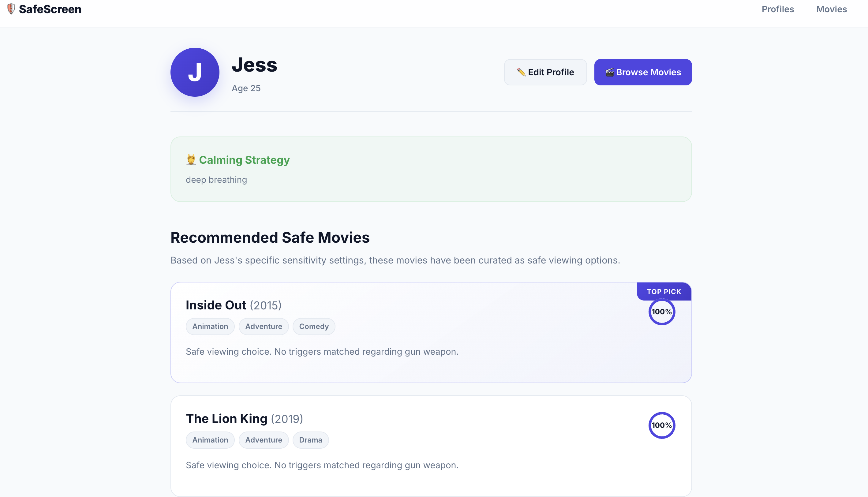Click Jess's round J avatar

point(195,72)
